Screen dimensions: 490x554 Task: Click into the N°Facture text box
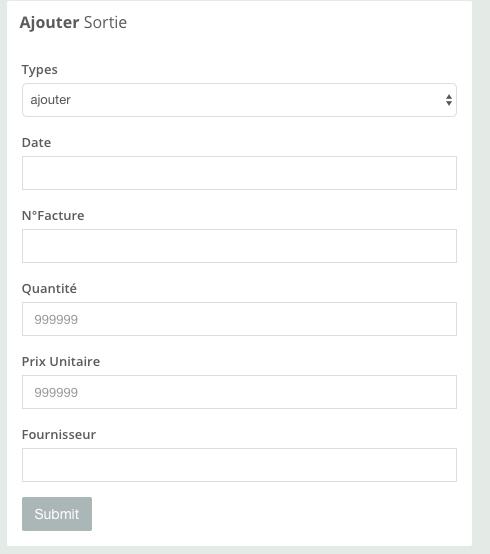pyautogui.click(x=239, y=246)
